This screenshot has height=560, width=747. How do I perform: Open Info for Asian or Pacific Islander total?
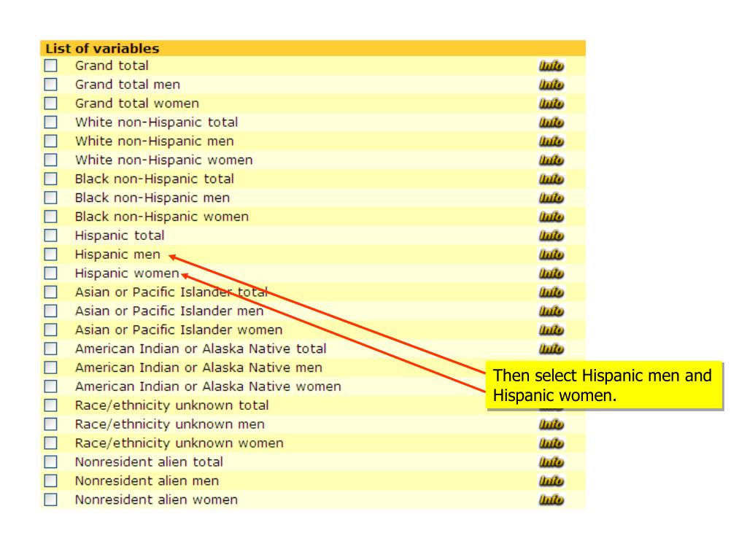pos(551,292)
